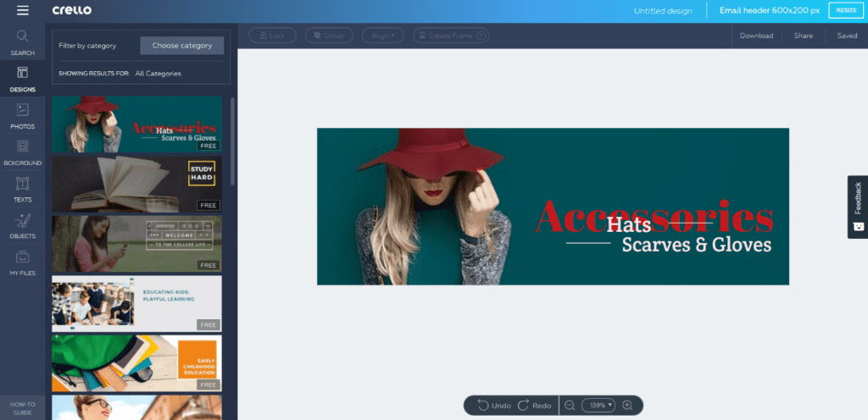The width and height of the screenshot is (868, 420).
Task: Click the Redo button
Action: click(534, 406)
